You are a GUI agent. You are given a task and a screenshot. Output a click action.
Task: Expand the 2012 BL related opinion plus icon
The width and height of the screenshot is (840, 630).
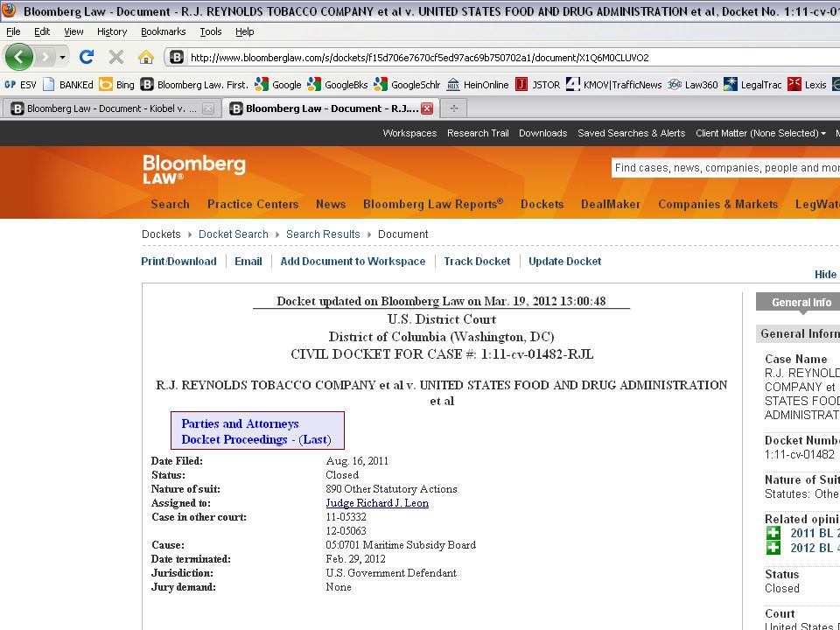(773, 548)
